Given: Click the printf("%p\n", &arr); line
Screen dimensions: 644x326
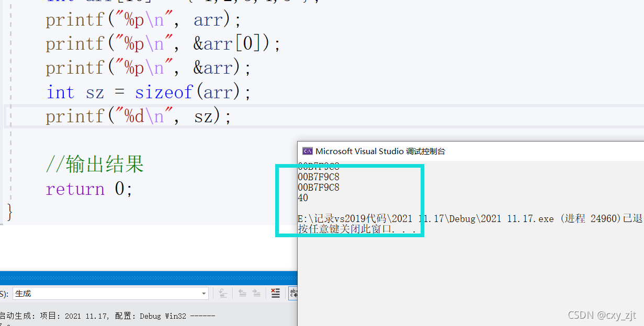Looking at the screenshot, I should [x=149, y=68].
